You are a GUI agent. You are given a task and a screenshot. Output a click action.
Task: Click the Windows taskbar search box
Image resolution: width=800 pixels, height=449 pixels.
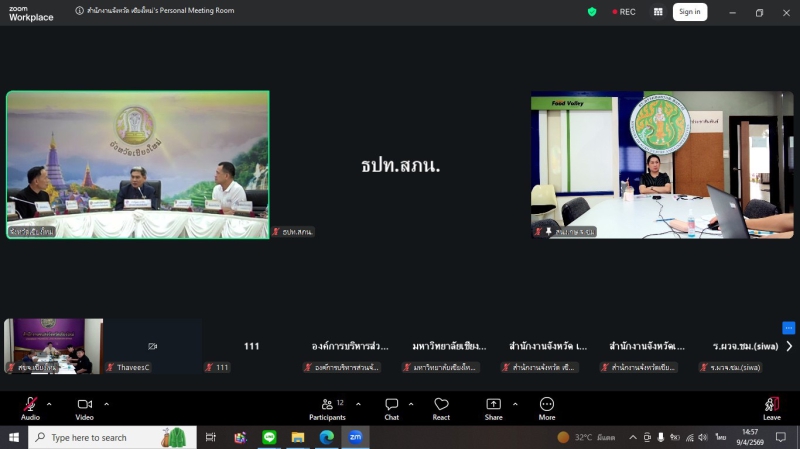pos(100,437)
